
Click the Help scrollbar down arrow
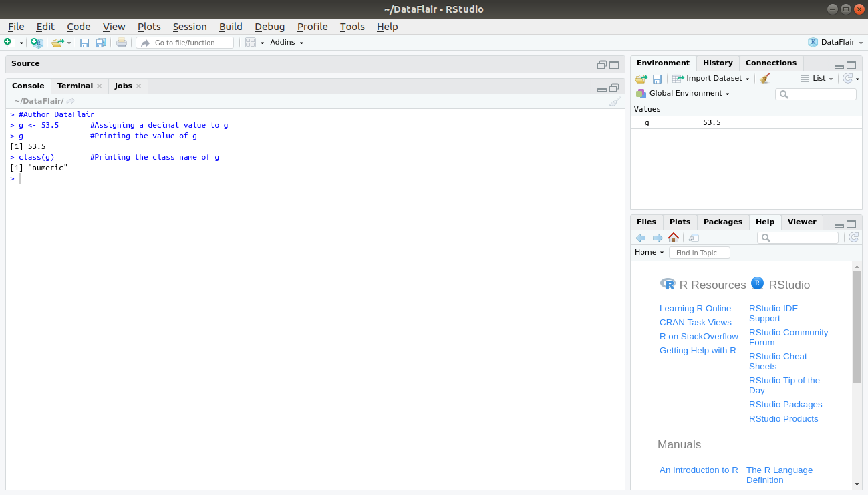point(857,484)
